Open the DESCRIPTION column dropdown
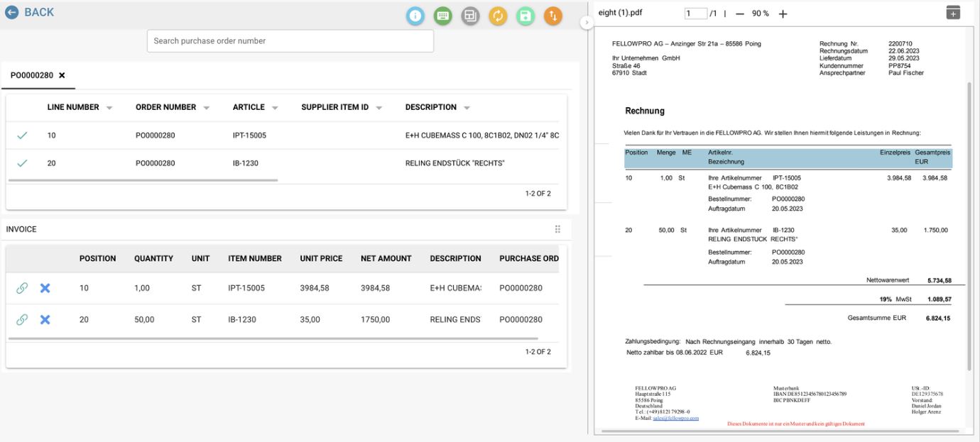The image size is (980, 442). [467, 108]
